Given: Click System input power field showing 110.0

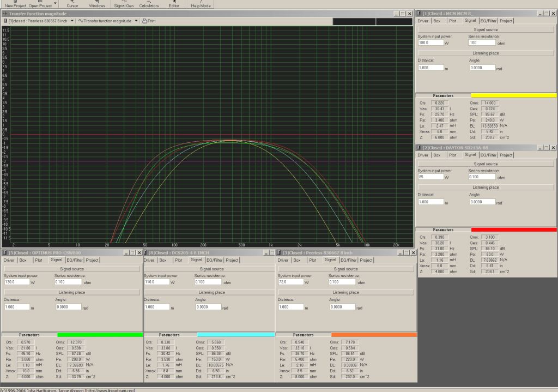Looking at the screenshot, I should (x=156, y=282).
